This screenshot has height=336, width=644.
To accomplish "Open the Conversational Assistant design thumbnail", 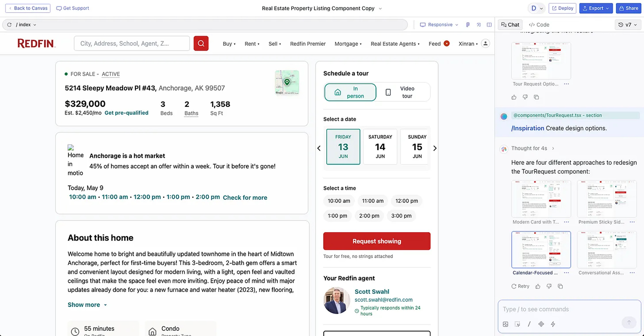I will 607,250.
